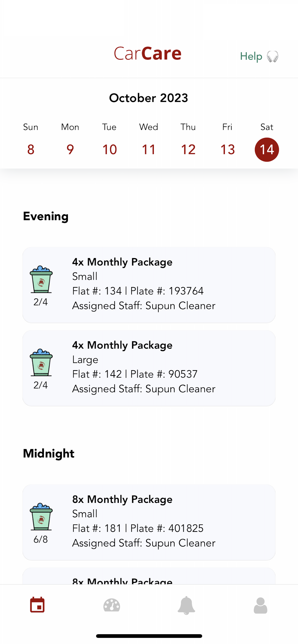Tap the highlighted Saturday 14 date
Screen dimensions: 298x644
[x=267, y=149]
